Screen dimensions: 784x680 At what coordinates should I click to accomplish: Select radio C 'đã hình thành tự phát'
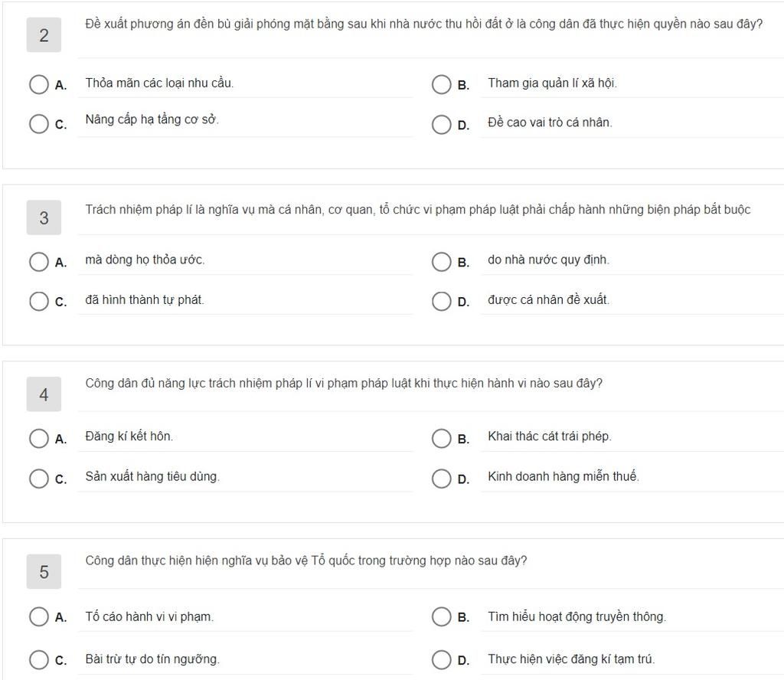coord(38,302)
